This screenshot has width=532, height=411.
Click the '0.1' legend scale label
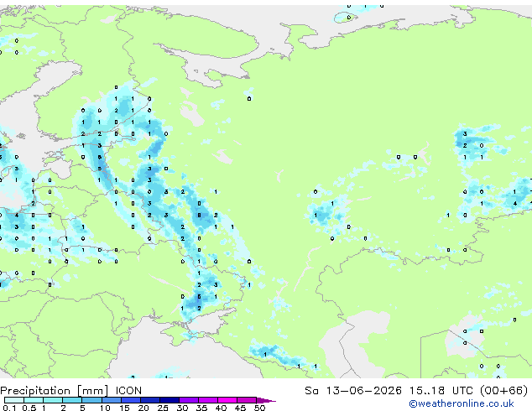tap(9, 408)
